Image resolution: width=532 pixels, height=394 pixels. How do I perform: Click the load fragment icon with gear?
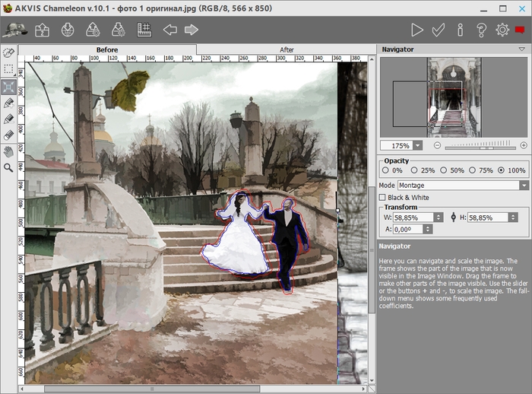[x=119, y=30]
